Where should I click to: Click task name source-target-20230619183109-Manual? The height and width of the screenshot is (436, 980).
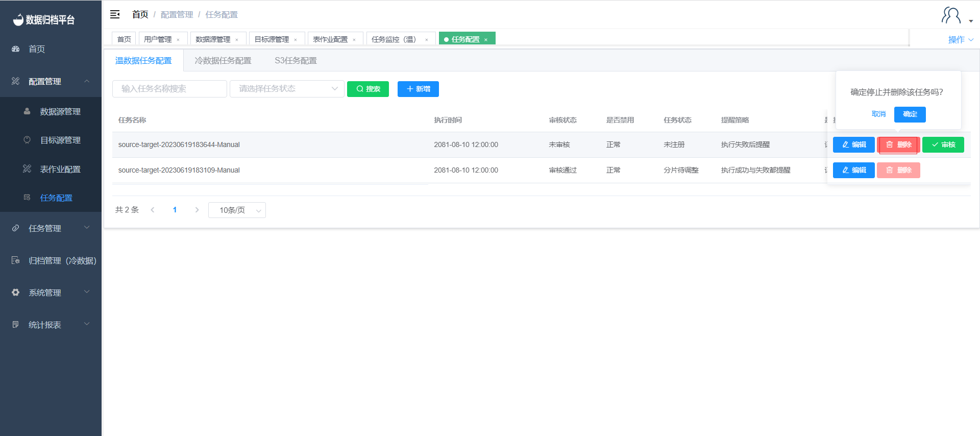(x=179, y=171)
